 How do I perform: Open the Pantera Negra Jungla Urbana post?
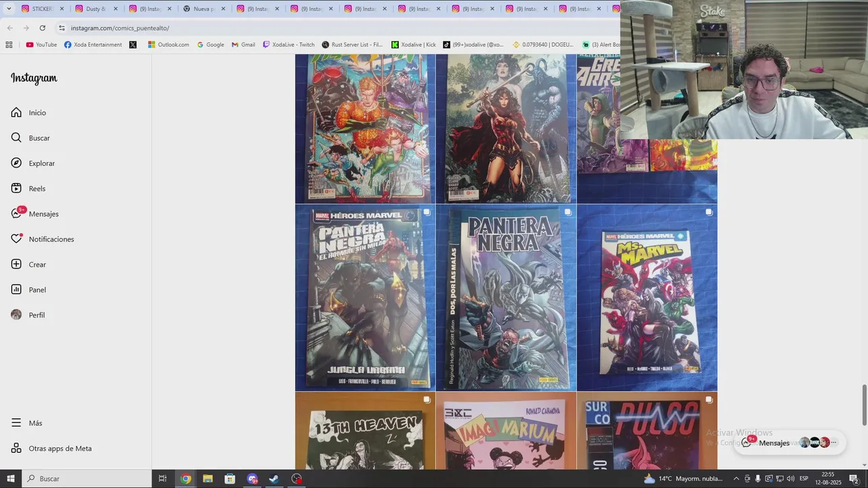coord(365,298)
